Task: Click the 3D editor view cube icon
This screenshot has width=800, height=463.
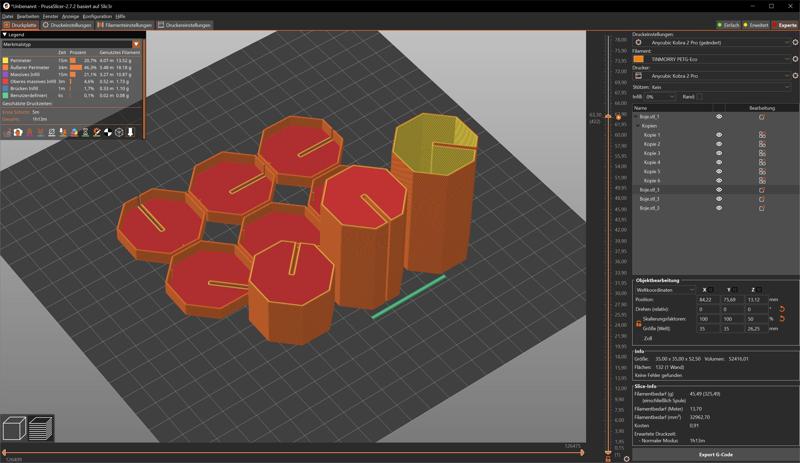Action: (14, 429)
